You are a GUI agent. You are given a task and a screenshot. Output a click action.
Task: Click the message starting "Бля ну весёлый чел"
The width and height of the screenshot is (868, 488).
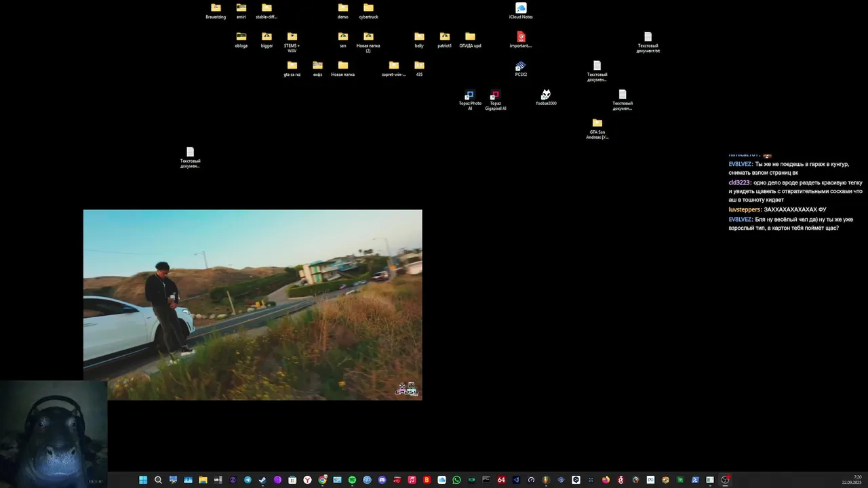click(x=791, y=224)
